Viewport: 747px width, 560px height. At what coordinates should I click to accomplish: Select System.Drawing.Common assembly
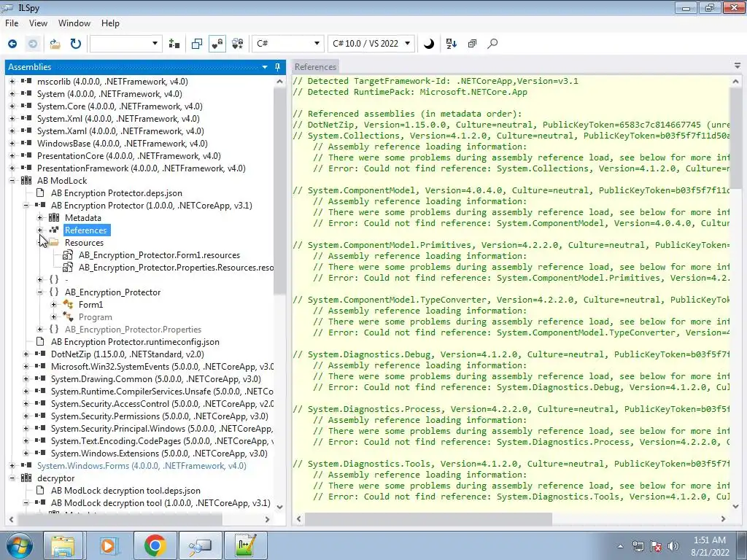156,379
